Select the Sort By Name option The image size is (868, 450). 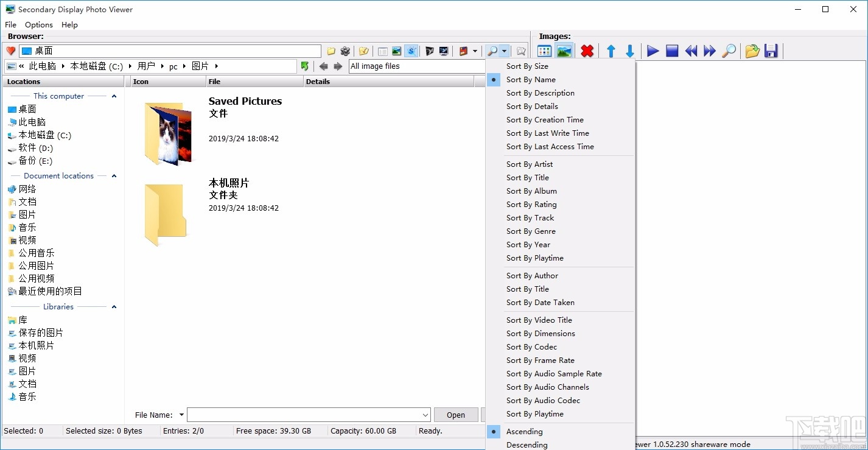coord(530,79)
